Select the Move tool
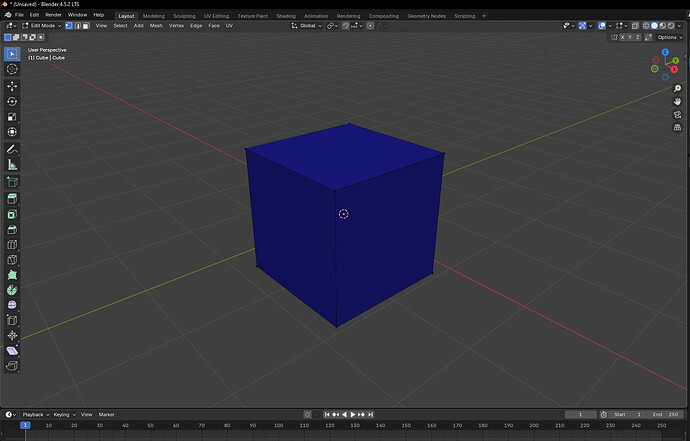The width and height of the screenshot is (690, 441). (12, 86)
